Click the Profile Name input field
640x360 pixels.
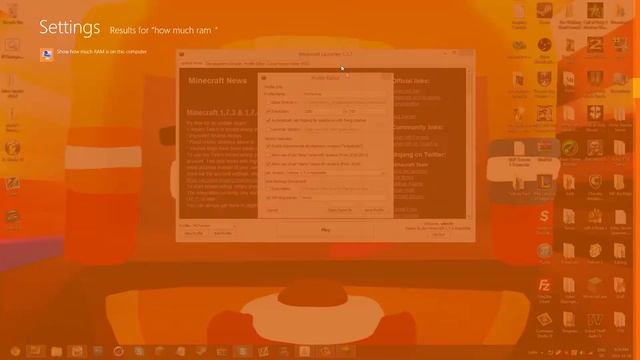coord(344,94)
